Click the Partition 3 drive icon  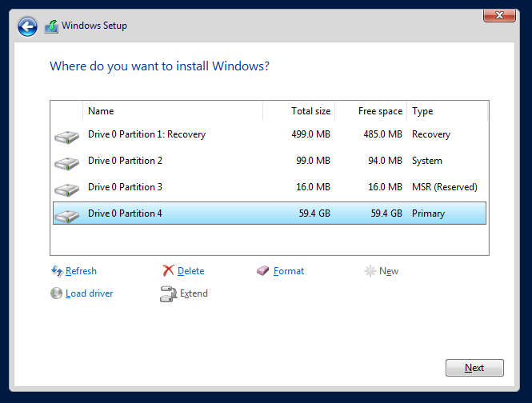pos(66,190)
